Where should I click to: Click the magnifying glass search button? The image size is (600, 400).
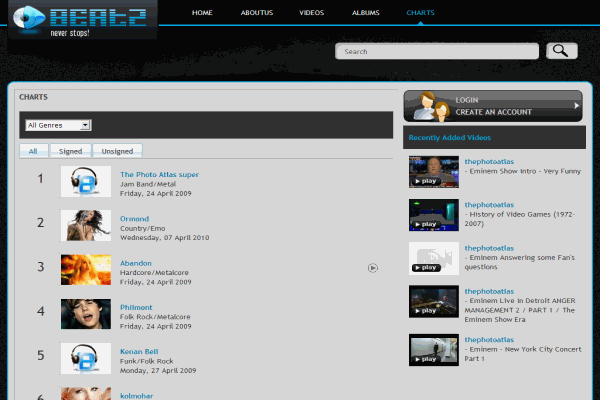(x=561, y=51)
